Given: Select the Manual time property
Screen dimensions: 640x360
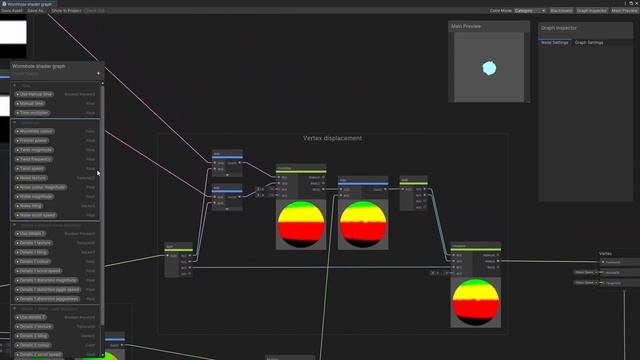Looking at the screenshot, I should click(x=30, y=104).
